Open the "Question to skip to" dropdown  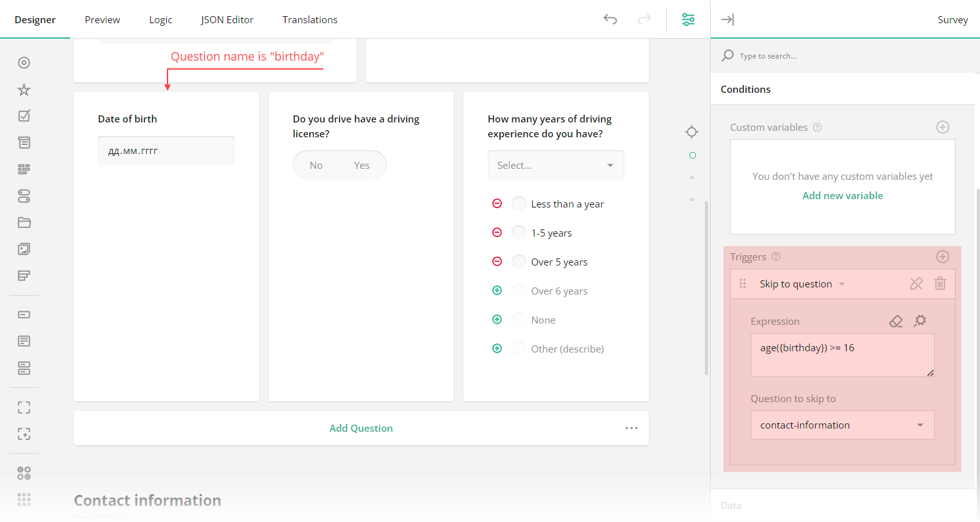[842, 425]
